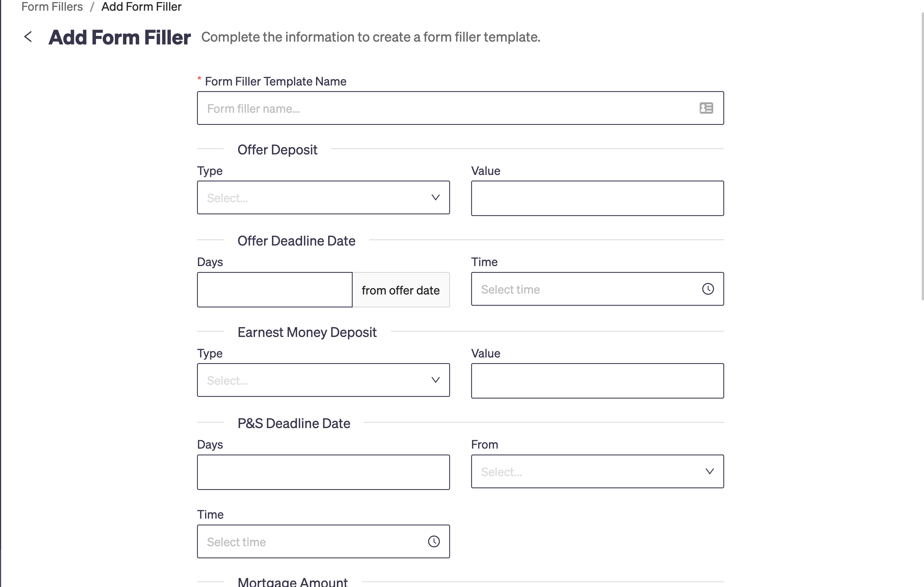Click P&S Deadline Days input field

pos(323,472)
